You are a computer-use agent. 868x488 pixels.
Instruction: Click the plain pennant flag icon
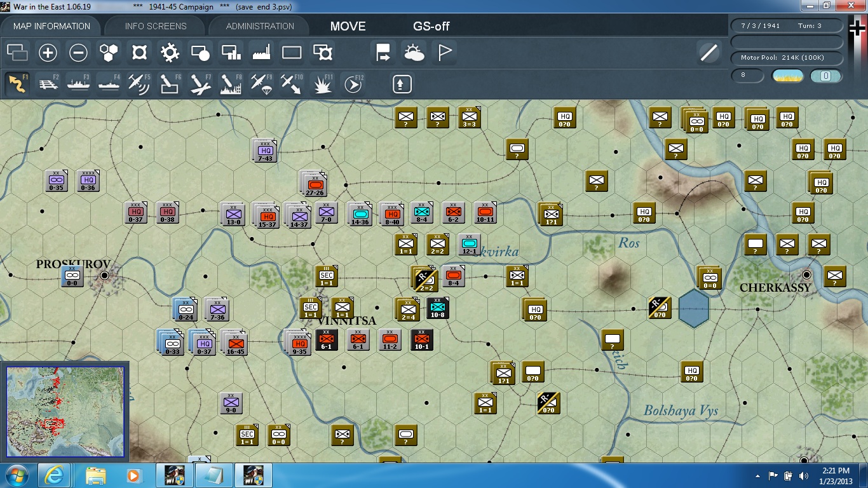click(x=445, y=53)
